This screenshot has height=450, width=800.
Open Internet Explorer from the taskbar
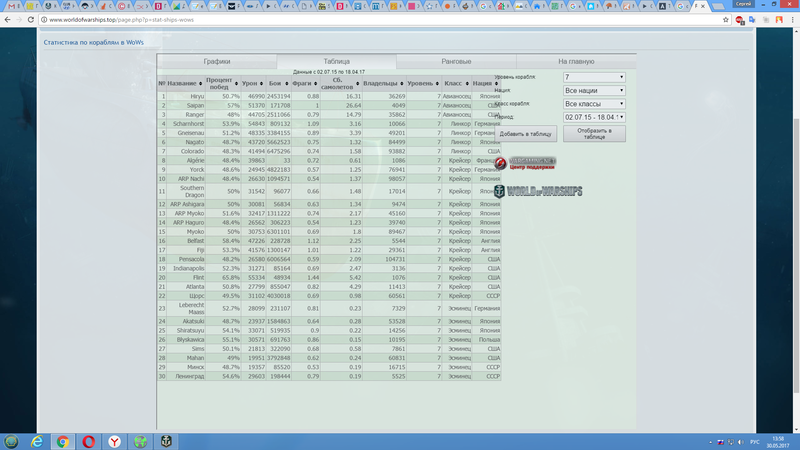[38, 441]
